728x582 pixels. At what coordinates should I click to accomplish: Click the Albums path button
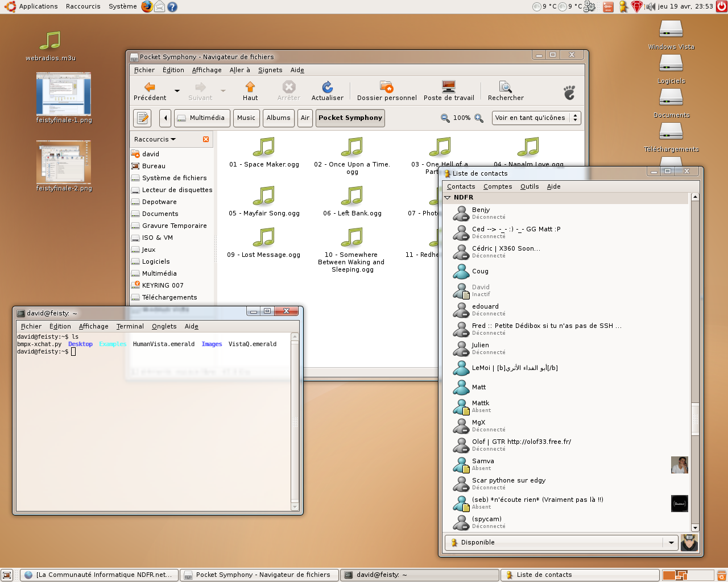pos(278,118)
